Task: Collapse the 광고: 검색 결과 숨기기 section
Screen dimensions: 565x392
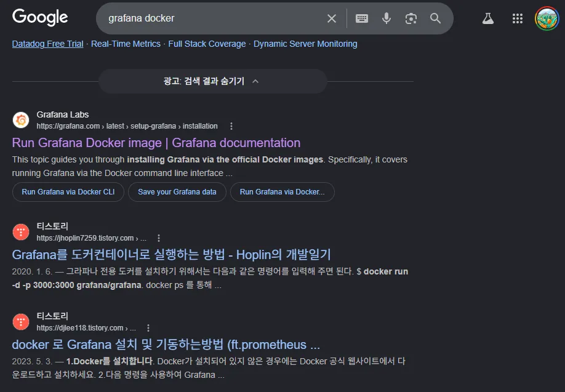Action: (212, 81)
